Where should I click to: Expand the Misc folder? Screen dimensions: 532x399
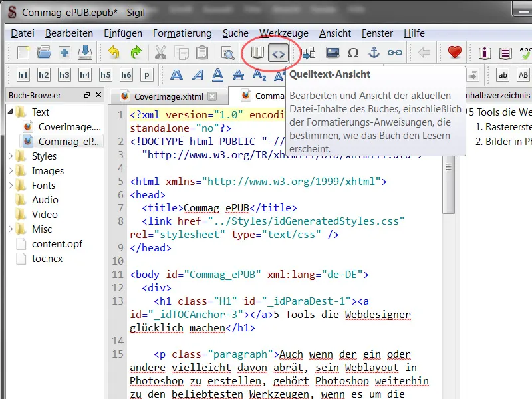coord(11,229)
